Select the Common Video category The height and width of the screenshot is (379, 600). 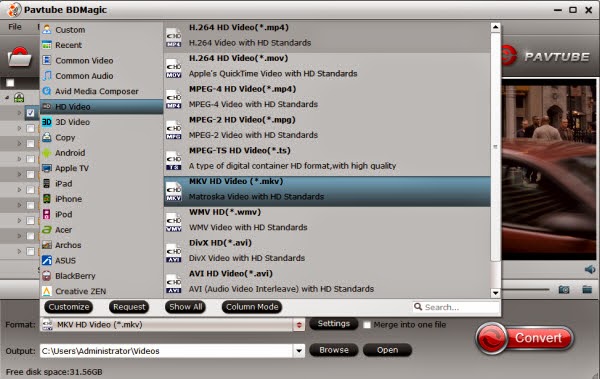point(101,60)
